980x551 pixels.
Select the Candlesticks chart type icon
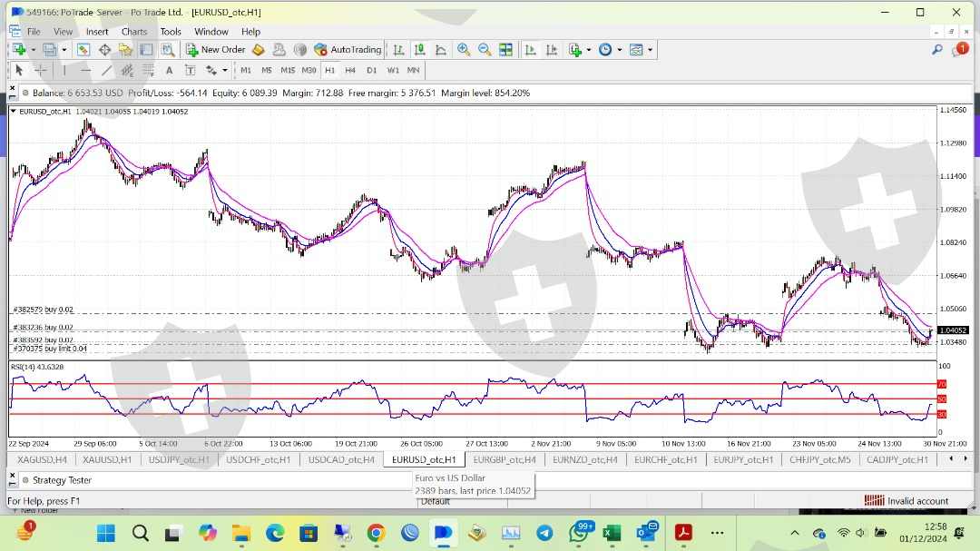(419, 50)
